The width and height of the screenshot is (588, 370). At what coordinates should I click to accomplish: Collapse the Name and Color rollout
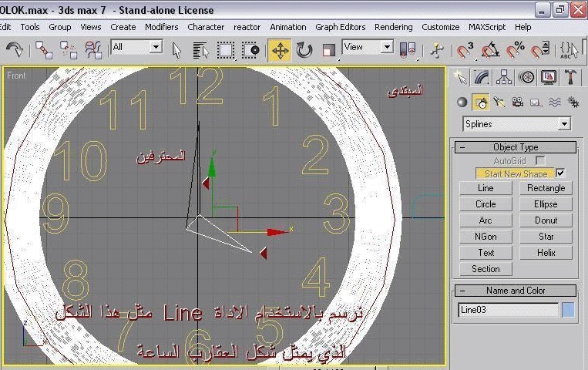click(x=516, y=291)
